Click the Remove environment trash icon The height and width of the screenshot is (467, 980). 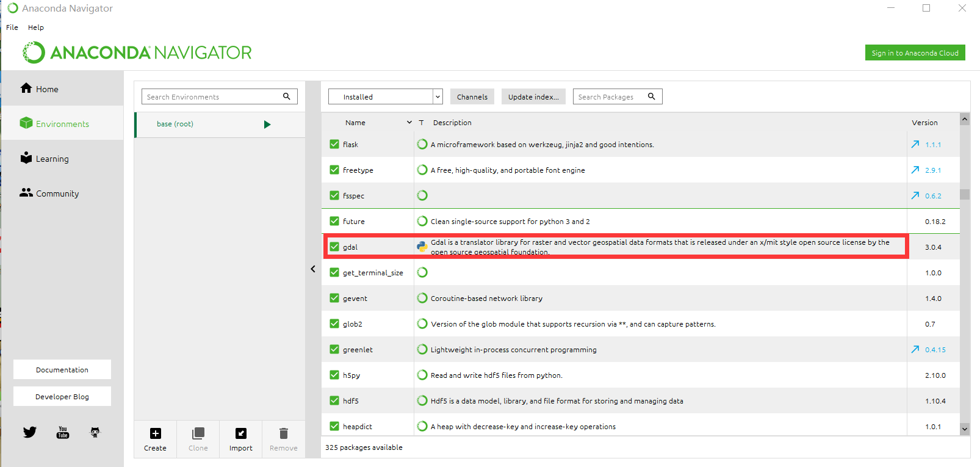pos(284,433)
